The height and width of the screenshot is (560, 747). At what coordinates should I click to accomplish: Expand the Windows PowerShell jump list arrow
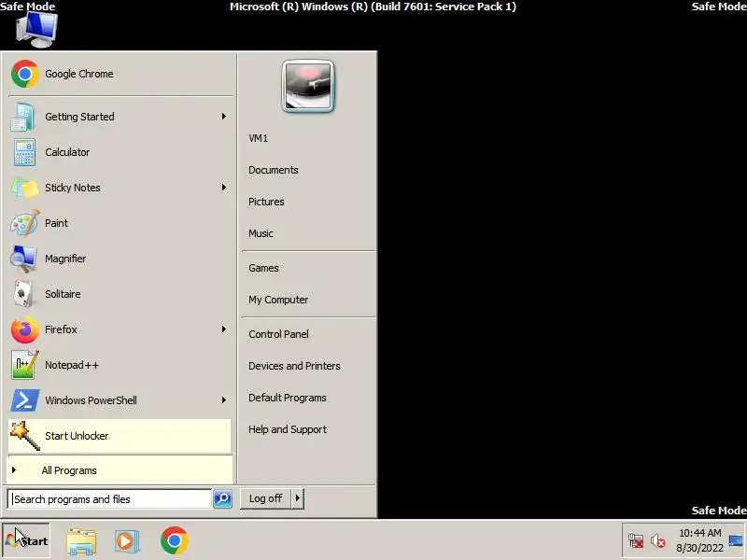point(223,400)
